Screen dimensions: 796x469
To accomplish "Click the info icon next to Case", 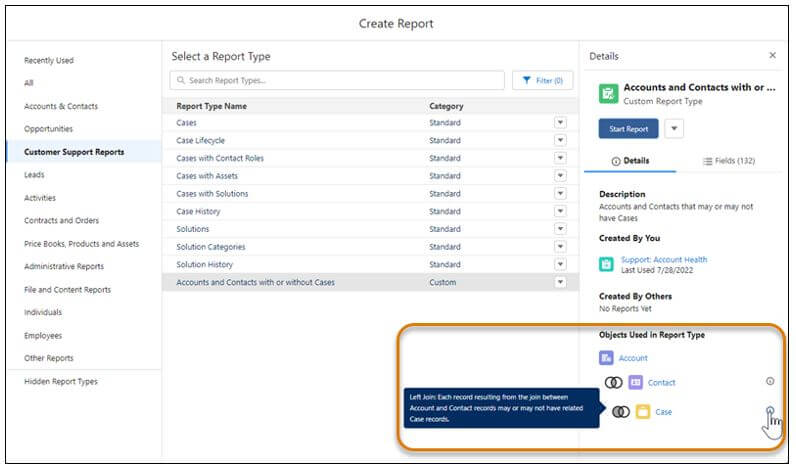I will click(x=769, y=410).
